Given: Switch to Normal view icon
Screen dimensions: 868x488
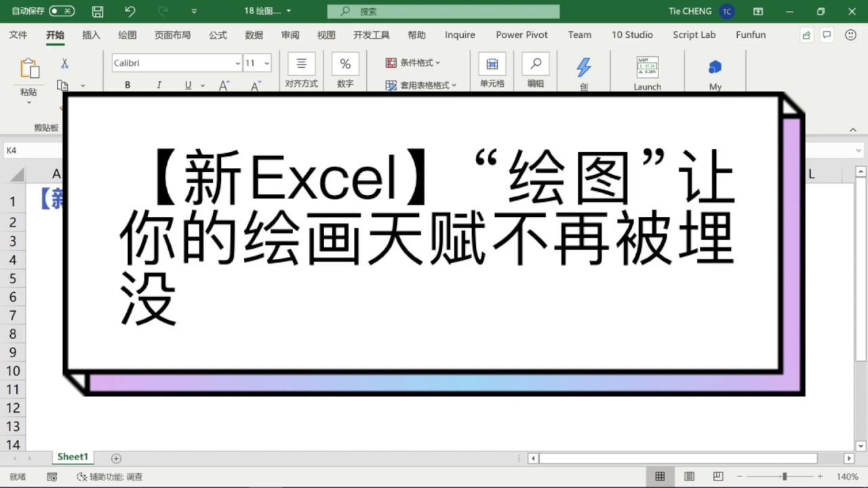Looking at the screenshot, I should [660, 477].
